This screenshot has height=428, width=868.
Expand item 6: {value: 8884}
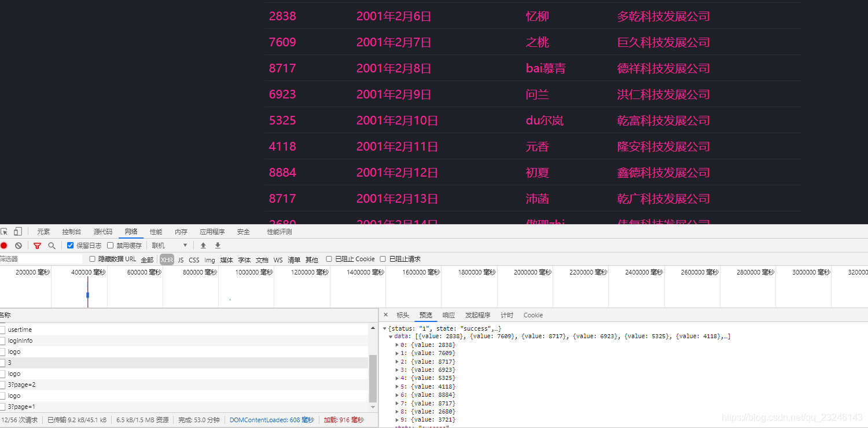(397, 395)
